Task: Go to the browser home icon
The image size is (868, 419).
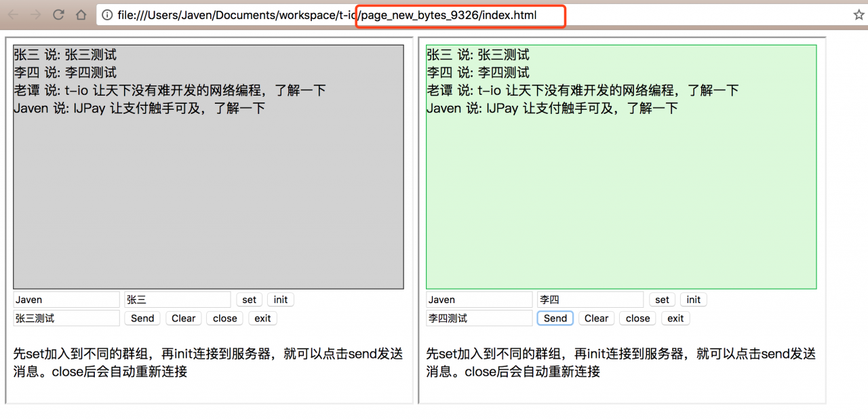Action: (81, 14)
